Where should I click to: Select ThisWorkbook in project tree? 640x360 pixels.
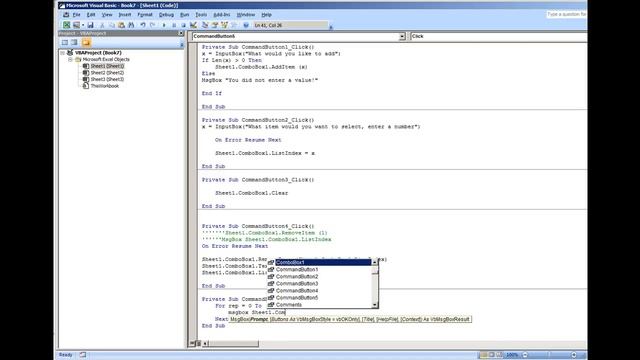(104, 86)
